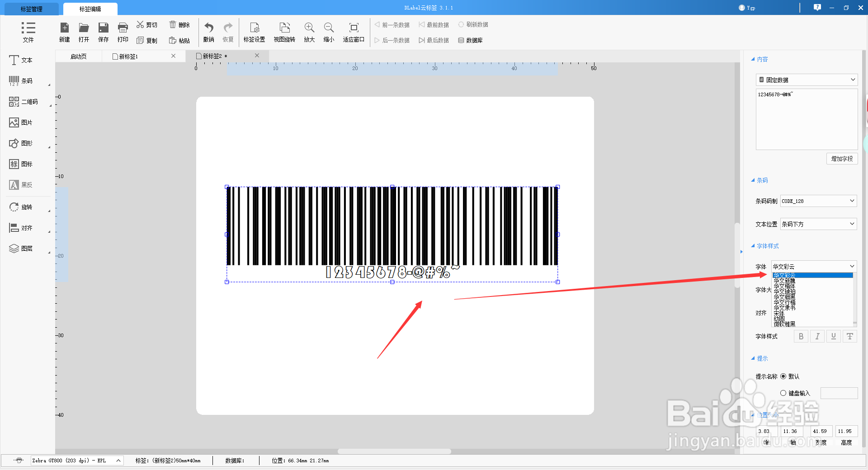The image size is (868, 470).
Task: Switch to the 启动页 tab
Action: (x=78, y=56)
